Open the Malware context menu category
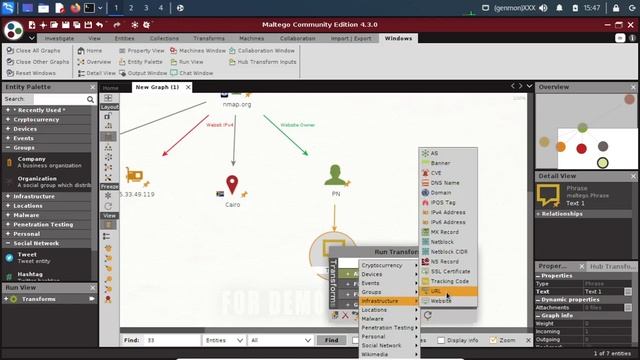Image resolution: width=640 pixels, height=360 pixels. click(389, 319)
